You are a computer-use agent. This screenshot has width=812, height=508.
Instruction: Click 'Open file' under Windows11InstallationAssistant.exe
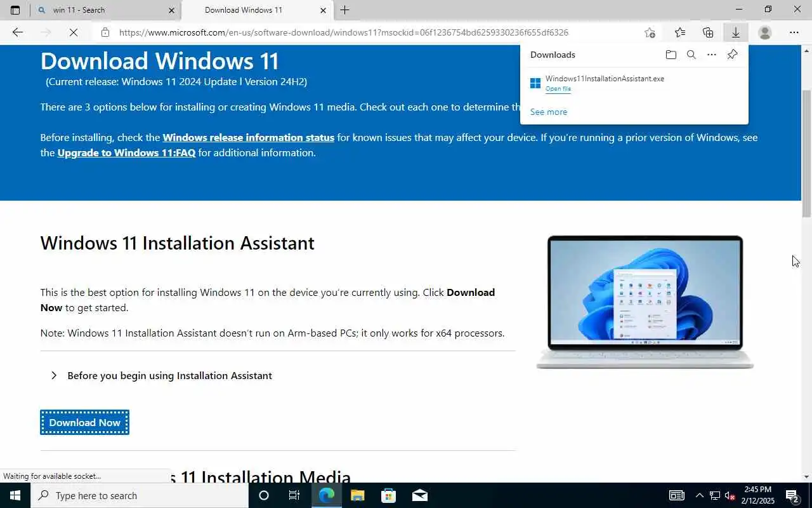tap(558, 89)
